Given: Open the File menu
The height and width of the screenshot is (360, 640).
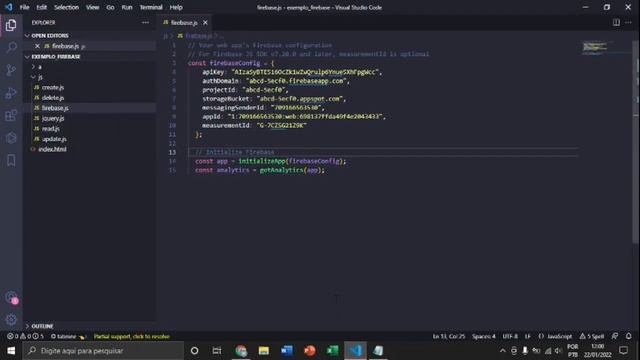Looking at the screenshot, I should [24, 7].
